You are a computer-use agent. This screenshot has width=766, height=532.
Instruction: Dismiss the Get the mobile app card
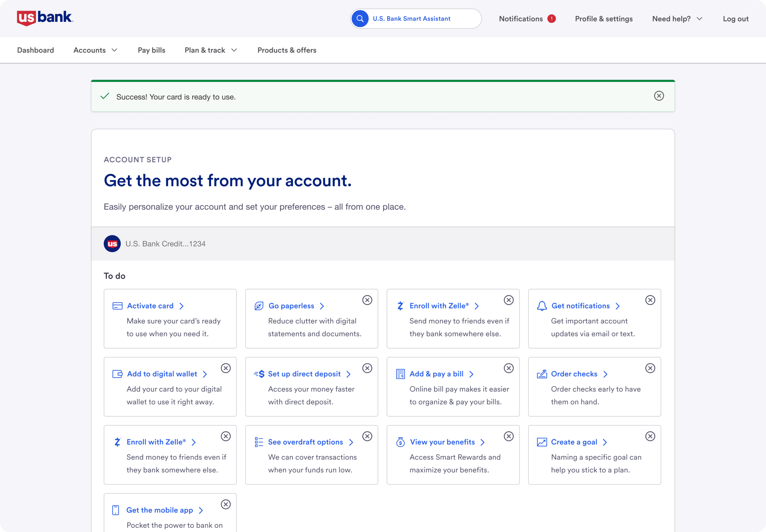[x=226, y=504]
